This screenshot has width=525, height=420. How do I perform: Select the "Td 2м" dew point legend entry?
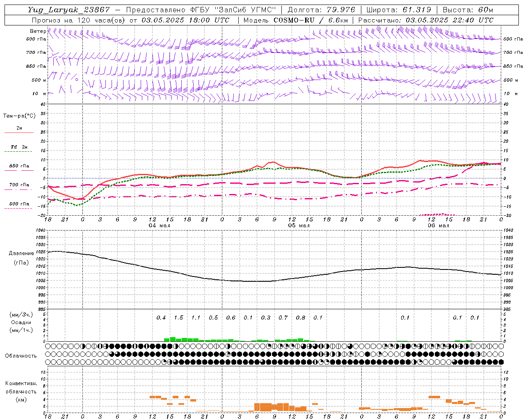19,147
